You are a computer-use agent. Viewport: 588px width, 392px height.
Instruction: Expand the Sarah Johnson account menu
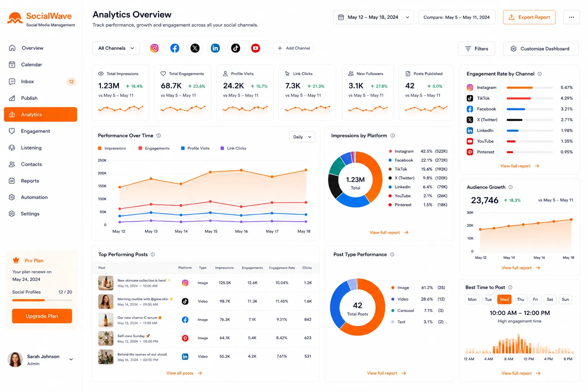click(x=71, y=359)
